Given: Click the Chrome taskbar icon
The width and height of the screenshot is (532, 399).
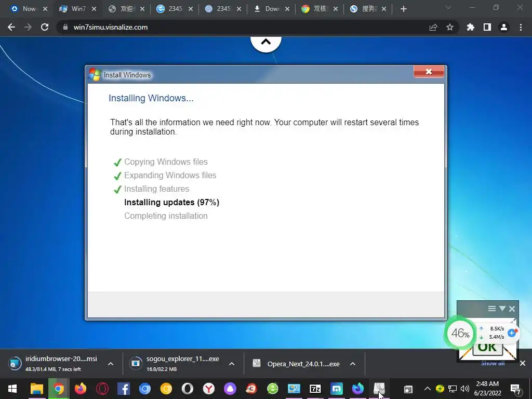Looking at the screenshot, I should tap(58, 389).
